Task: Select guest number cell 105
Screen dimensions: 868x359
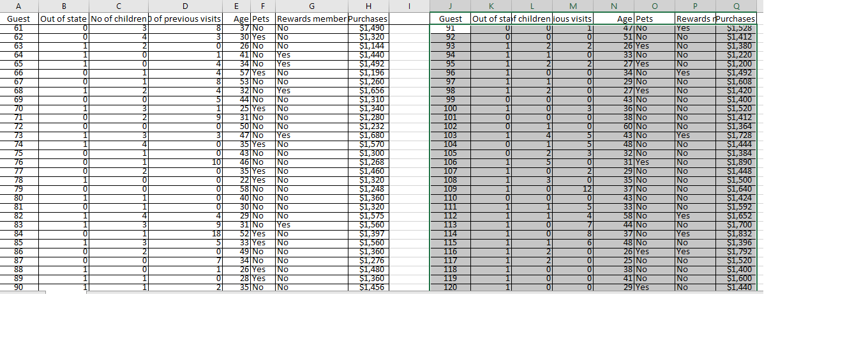Action: click(450, 153)
